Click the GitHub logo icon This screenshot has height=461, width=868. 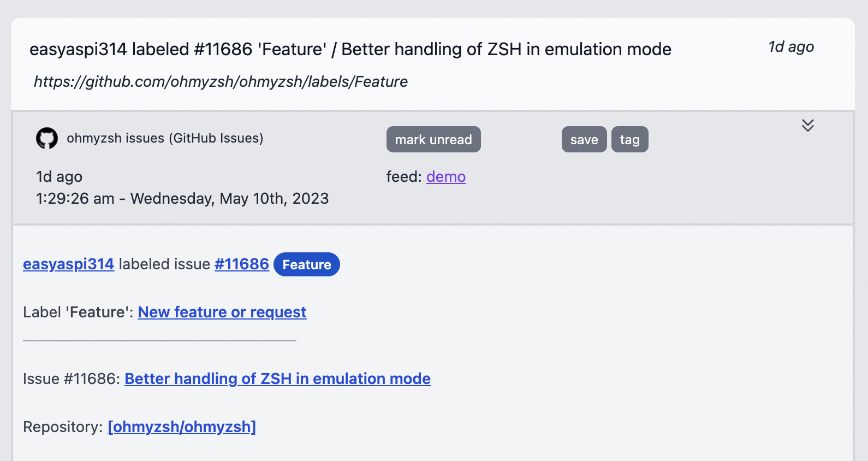point(47,138)
